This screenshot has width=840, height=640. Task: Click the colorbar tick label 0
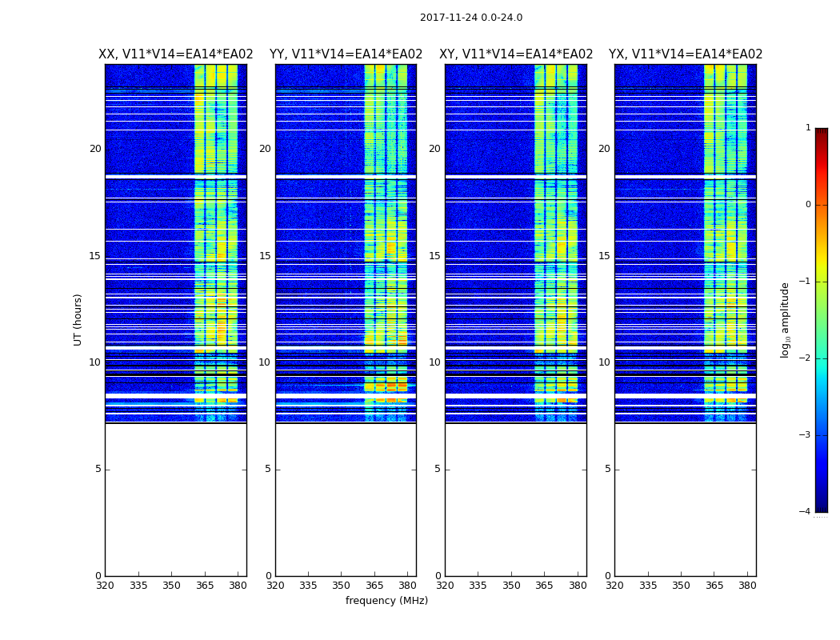coord(808,205)
